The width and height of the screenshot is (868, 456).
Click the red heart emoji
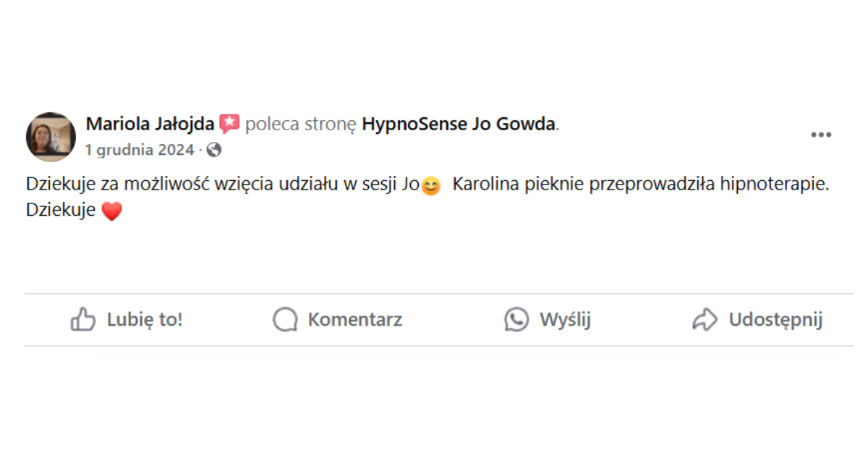point(111,211)
